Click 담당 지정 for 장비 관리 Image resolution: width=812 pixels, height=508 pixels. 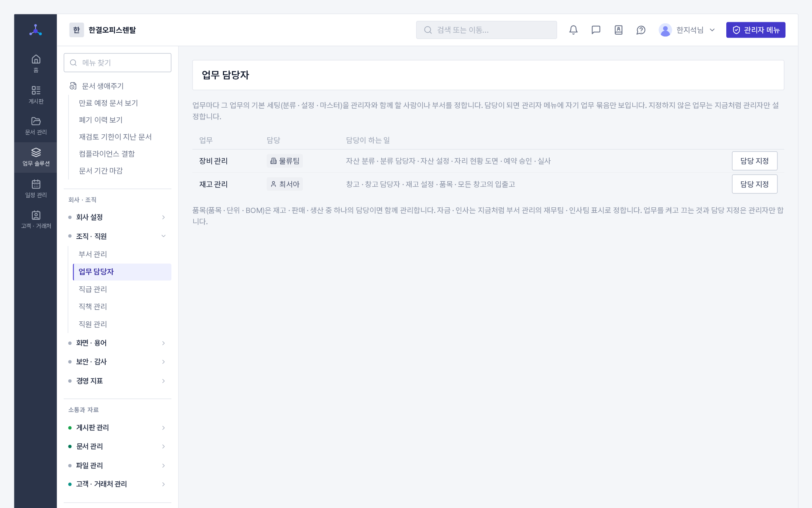tap(754, 161)
